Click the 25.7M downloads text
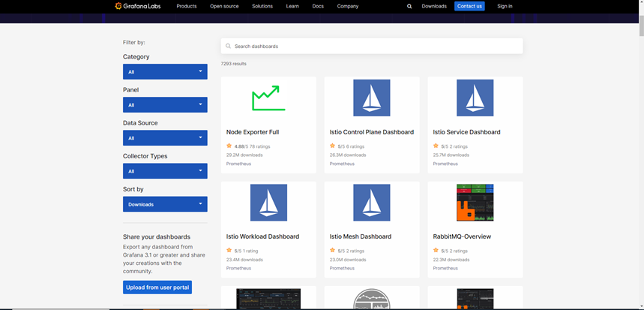 [451, 155]
